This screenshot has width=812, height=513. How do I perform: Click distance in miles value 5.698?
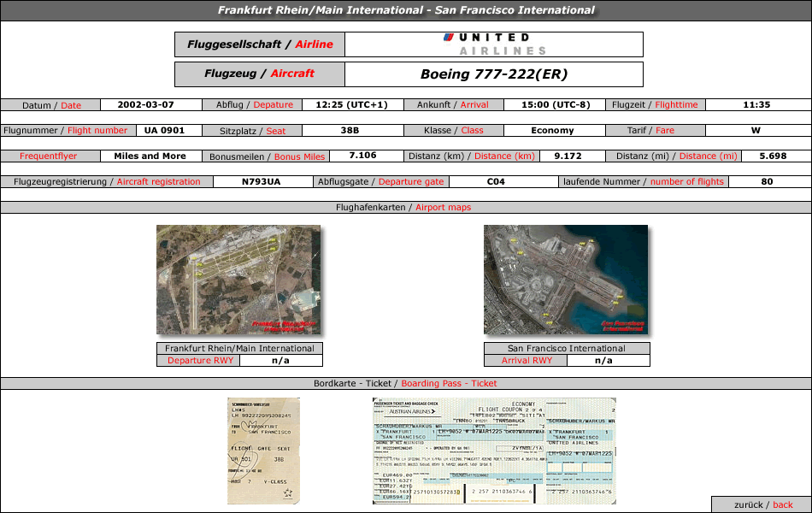click(773, 156)
